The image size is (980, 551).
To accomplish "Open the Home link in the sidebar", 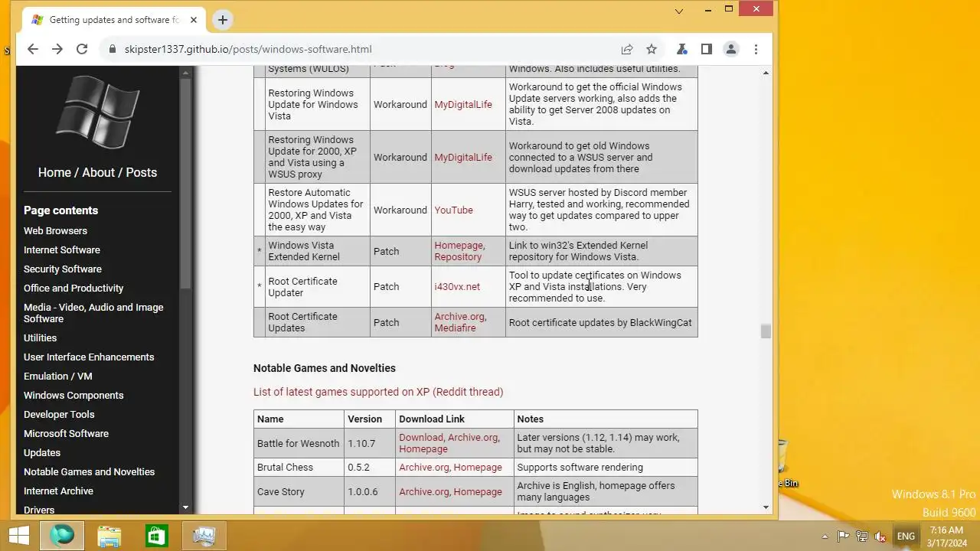I will [54, 172].
